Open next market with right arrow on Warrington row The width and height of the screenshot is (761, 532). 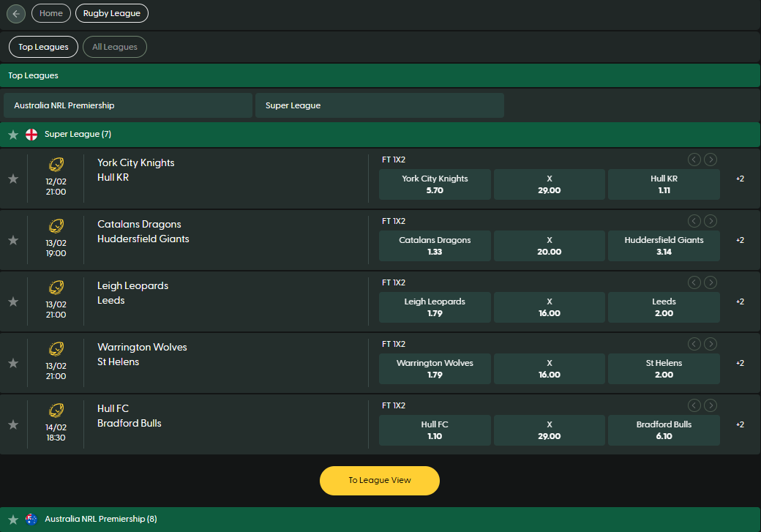[711, 343]
